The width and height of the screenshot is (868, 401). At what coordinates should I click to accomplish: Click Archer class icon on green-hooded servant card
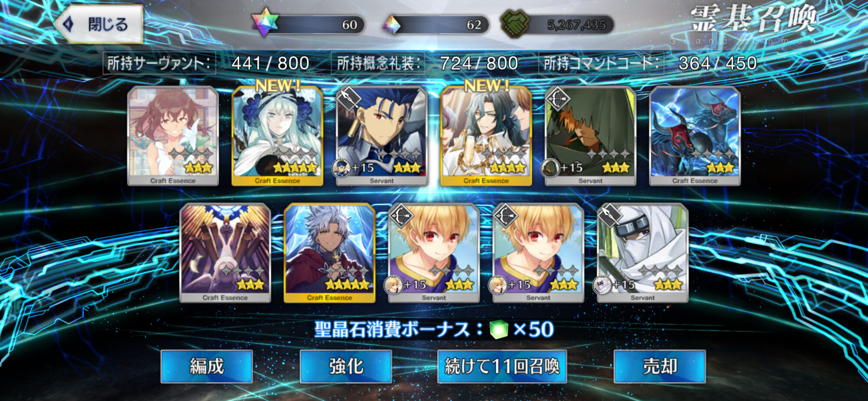point(557,98)
